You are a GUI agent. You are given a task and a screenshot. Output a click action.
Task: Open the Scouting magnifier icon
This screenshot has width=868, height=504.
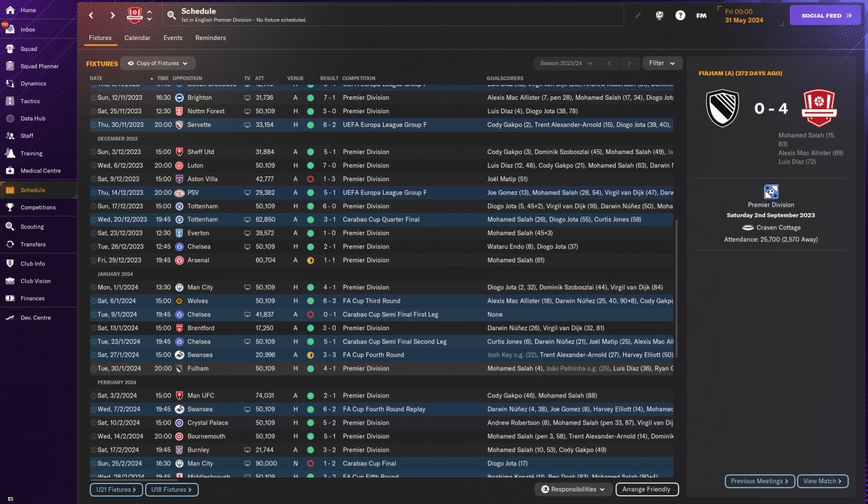(9, 227)
